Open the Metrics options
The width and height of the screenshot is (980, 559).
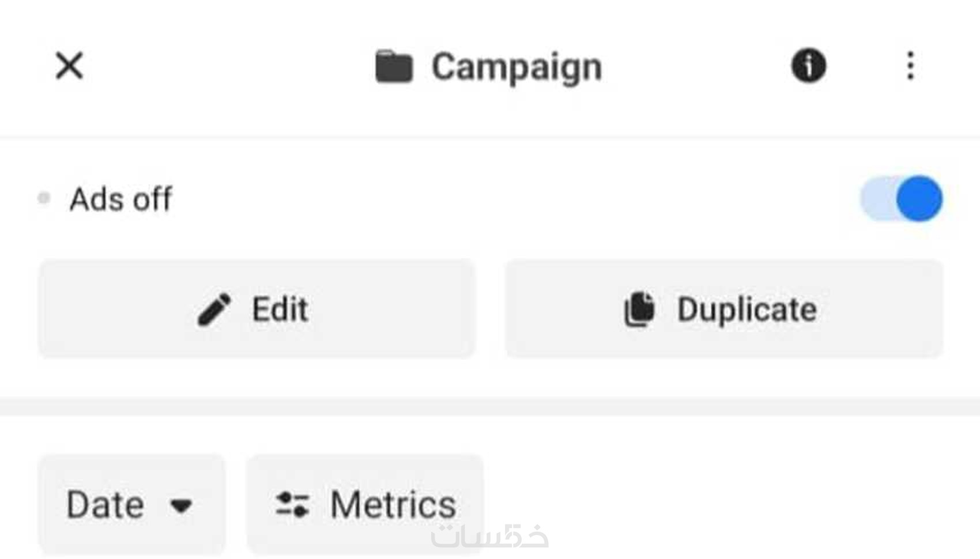[x=365, y=505]
